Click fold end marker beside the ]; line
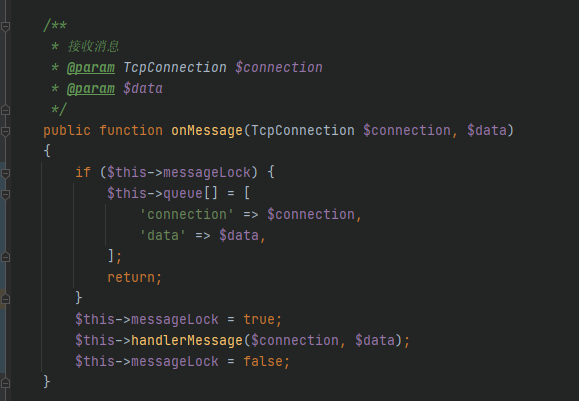 tap(5, 257)
